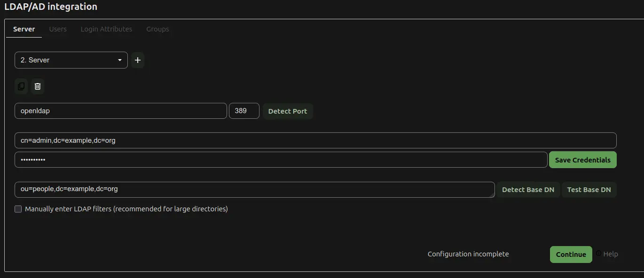Click the openldap host input field
Image resolution: width=644 pixels, height=278 pixels.
coord(120,111)
